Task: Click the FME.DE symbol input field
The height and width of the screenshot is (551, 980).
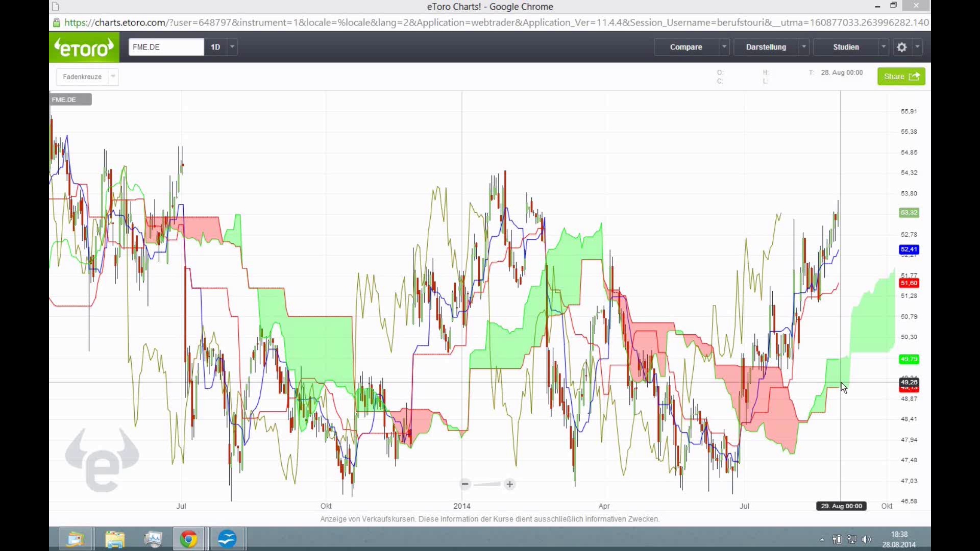Action: (166, 47)
